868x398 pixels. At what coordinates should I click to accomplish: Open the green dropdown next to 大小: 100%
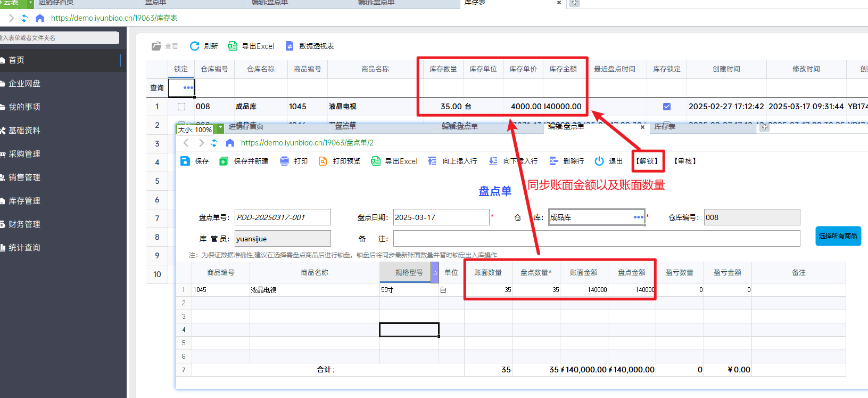pyautogui.click(x=220, y=128)
